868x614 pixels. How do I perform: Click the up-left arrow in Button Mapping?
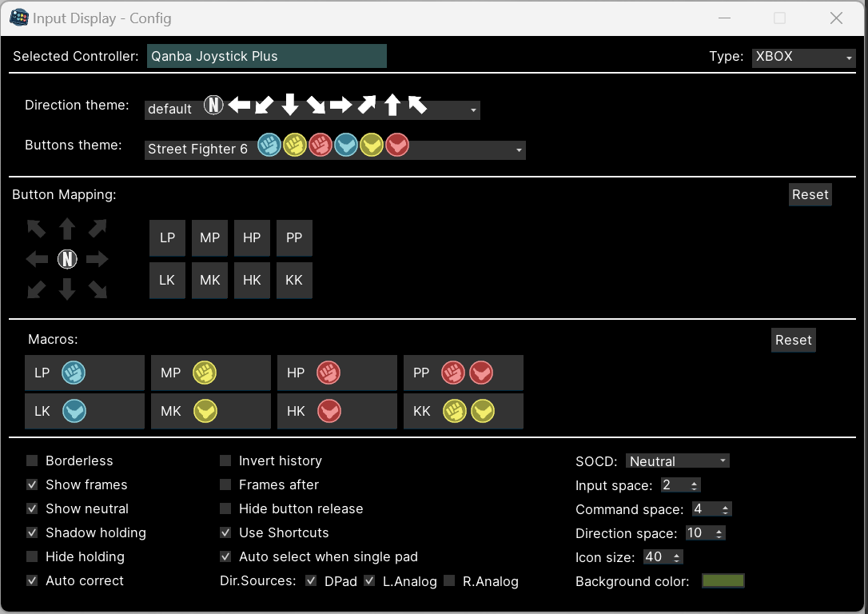37,229
